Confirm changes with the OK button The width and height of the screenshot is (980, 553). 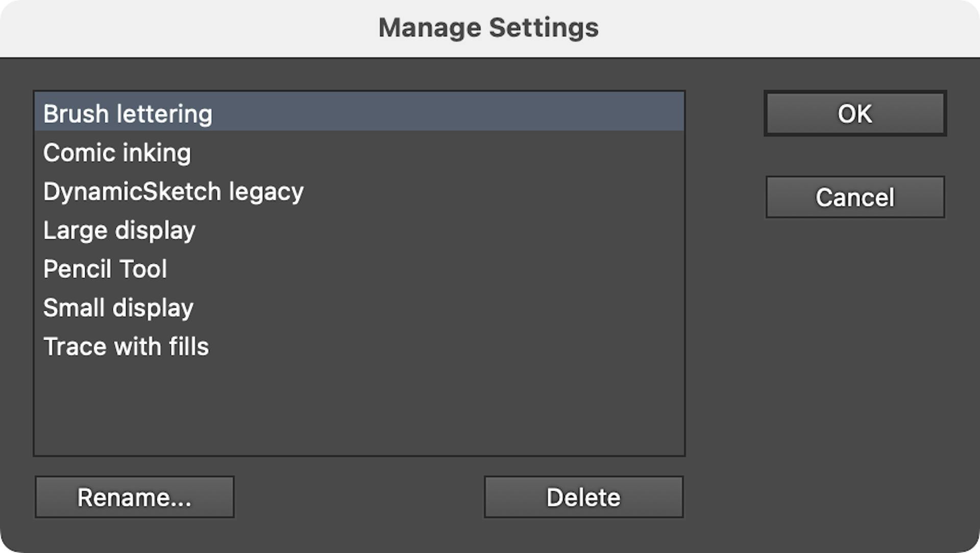click(x=854, y=113)
